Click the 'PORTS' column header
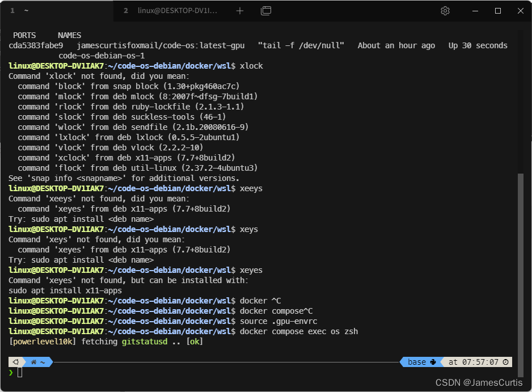This screenshot has width=532, height=392. pyautogui.click(x=24, y=35)
